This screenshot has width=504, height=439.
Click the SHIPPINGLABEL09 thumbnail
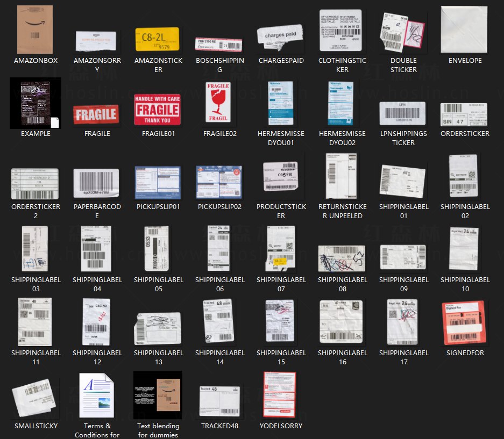pos(403,257)
